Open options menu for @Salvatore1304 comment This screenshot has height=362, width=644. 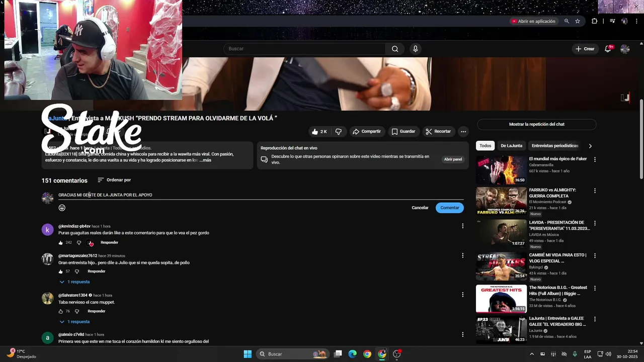pyautogui.click(x=462, y=295)
